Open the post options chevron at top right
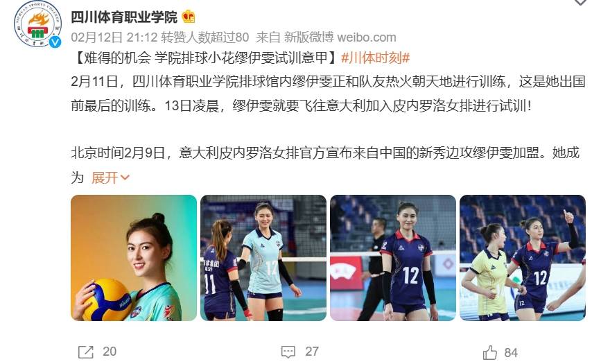The image size is (601, 364). click(x=580, y=2)
